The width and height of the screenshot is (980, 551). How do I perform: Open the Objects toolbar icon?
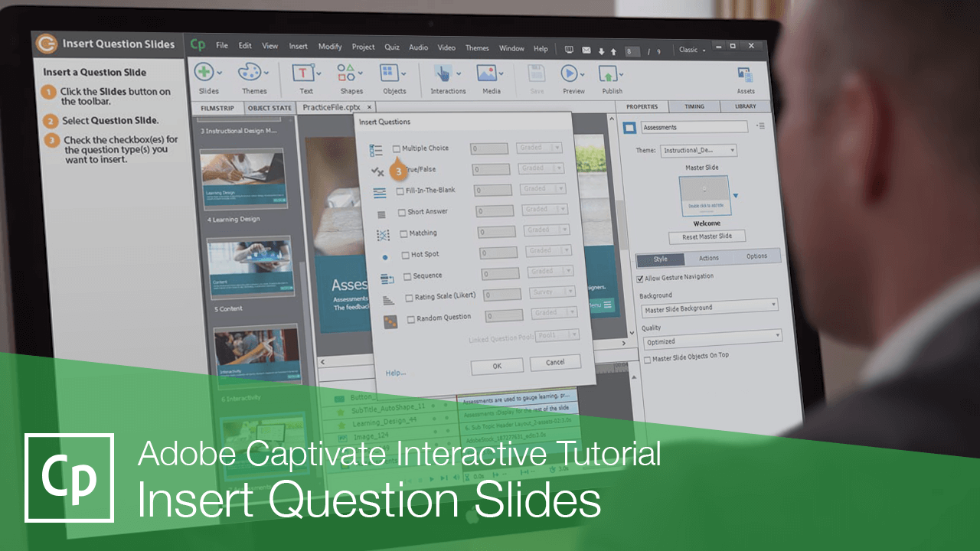389,73
